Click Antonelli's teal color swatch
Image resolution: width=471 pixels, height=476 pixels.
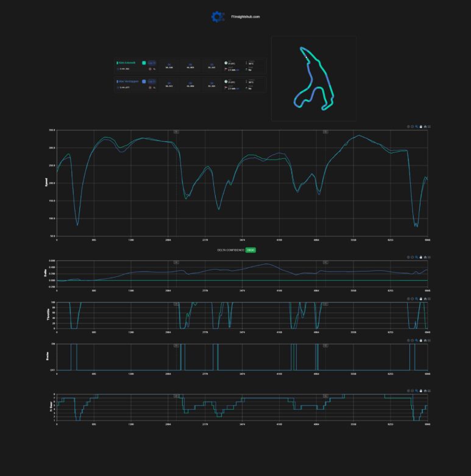point(144,63)
